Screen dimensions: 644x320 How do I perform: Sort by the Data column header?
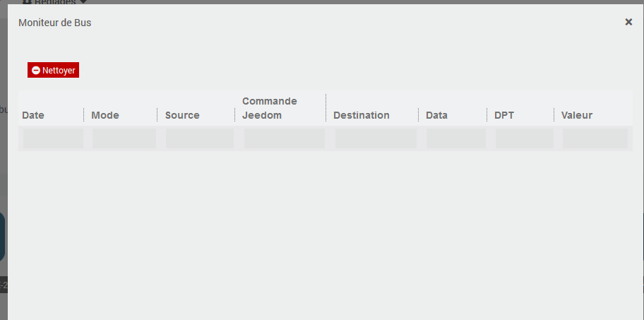[x=436, y=115]
